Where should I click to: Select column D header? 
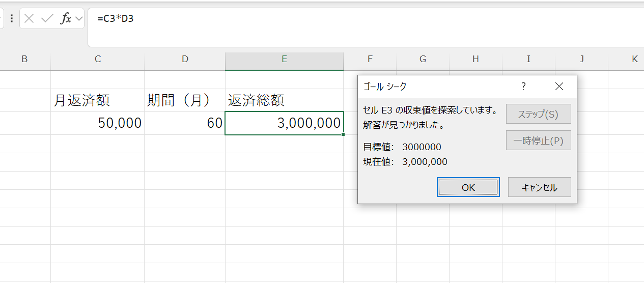point(185,59)
